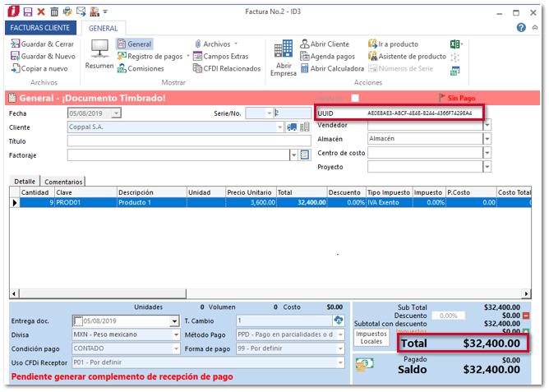Click the Abrir Empresa icon

pos(284,54)
